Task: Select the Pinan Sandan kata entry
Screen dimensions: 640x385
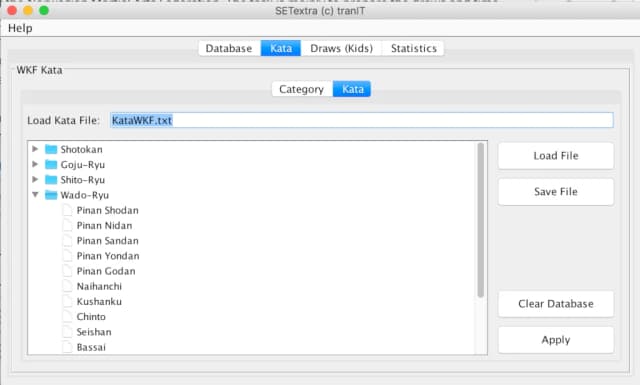Action: (108, 240)
